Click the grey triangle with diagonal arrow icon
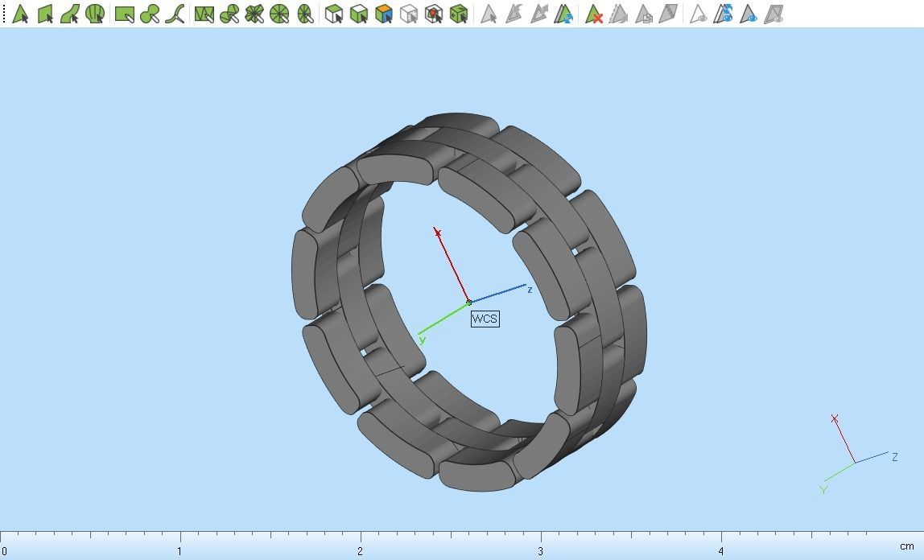 tap(538, 14)
